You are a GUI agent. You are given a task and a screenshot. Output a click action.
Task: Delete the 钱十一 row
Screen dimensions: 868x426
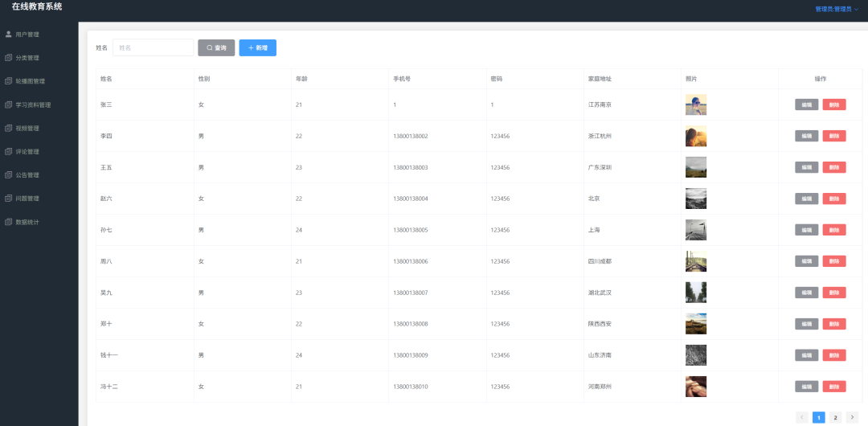tap(834, 355)
